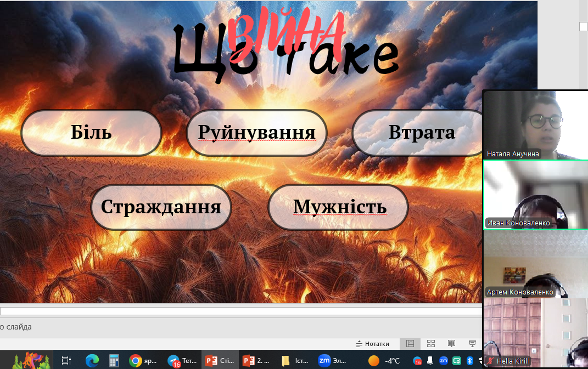Start the slide show from the status bar
Viewport: 588px width, 369px height.
coord(472,344)
